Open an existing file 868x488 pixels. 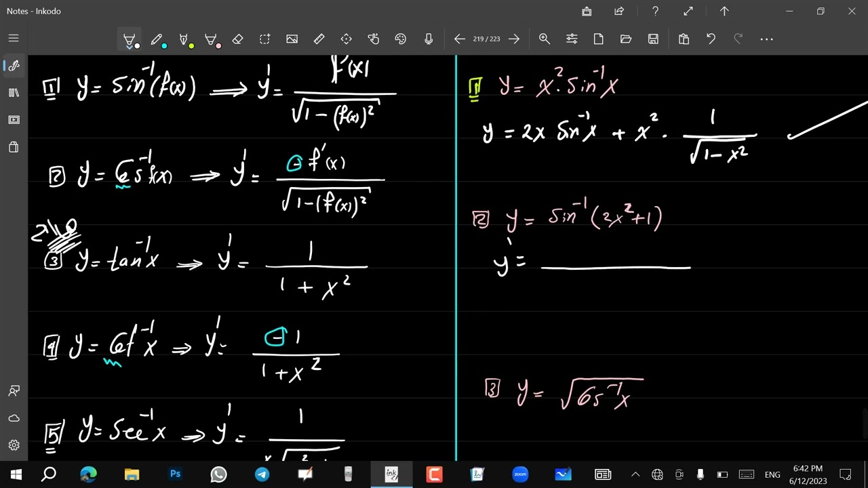pos(626,39)
